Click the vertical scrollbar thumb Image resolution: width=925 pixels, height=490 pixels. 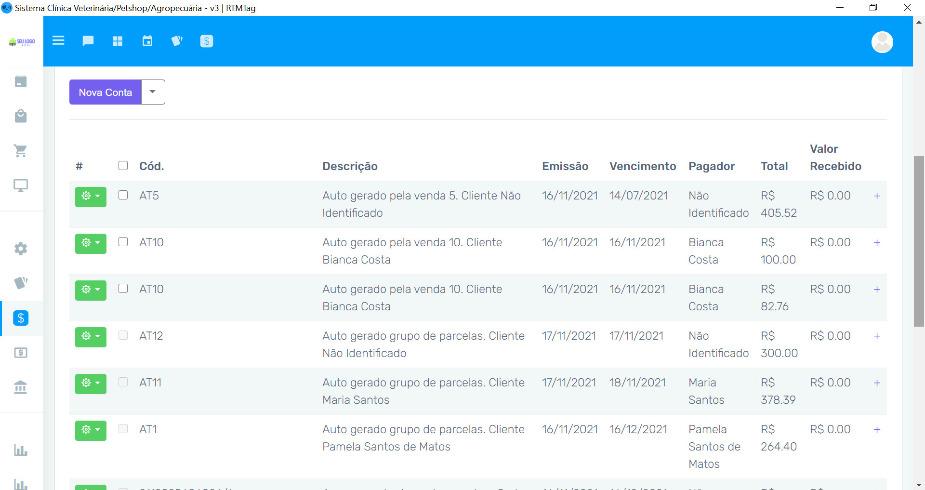(x=919, y=241)
